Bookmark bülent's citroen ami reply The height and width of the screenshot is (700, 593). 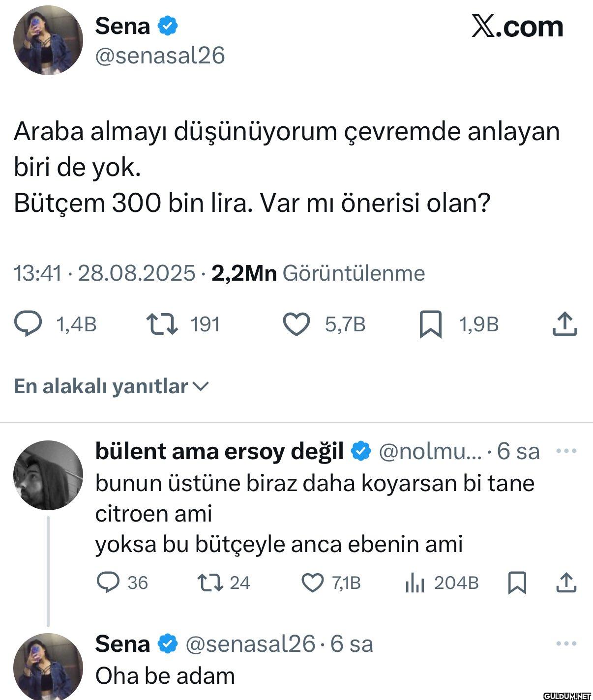click(517, 583)
